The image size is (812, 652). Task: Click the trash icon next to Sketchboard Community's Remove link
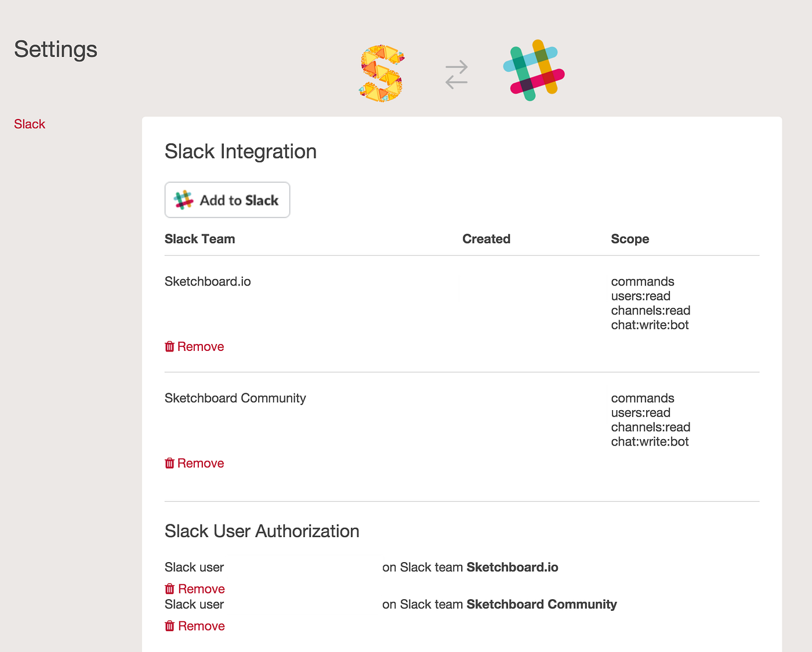(169, 462)
